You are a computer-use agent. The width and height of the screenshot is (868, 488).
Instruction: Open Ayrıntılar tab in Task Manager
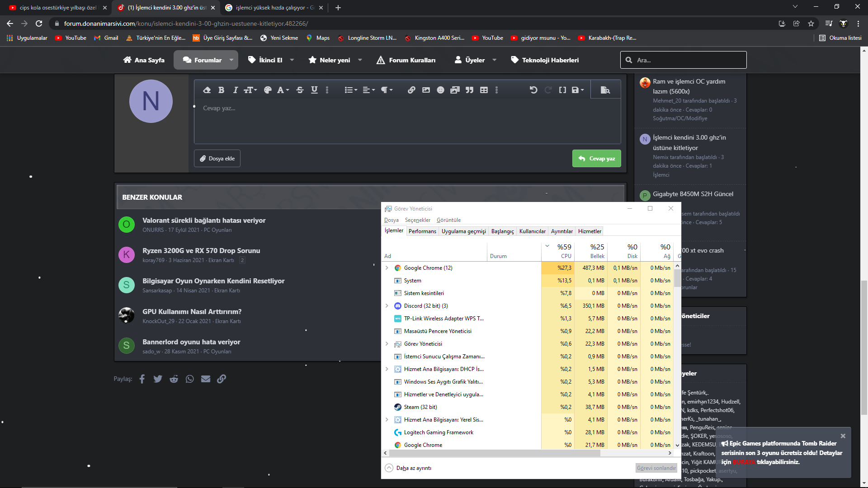[x=561, y=231]
